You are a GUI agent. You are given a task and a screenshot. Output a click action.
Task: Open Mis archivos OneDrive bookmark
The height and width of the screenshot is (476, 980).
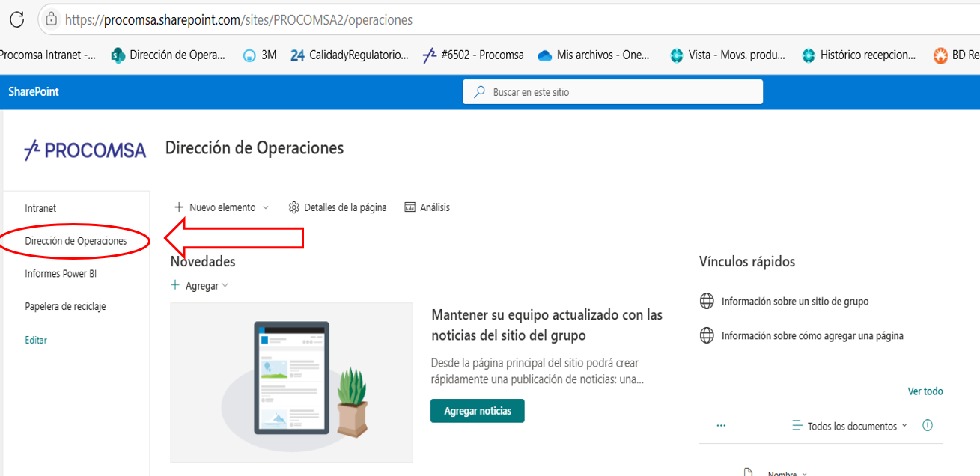click(x=594, y=55)
